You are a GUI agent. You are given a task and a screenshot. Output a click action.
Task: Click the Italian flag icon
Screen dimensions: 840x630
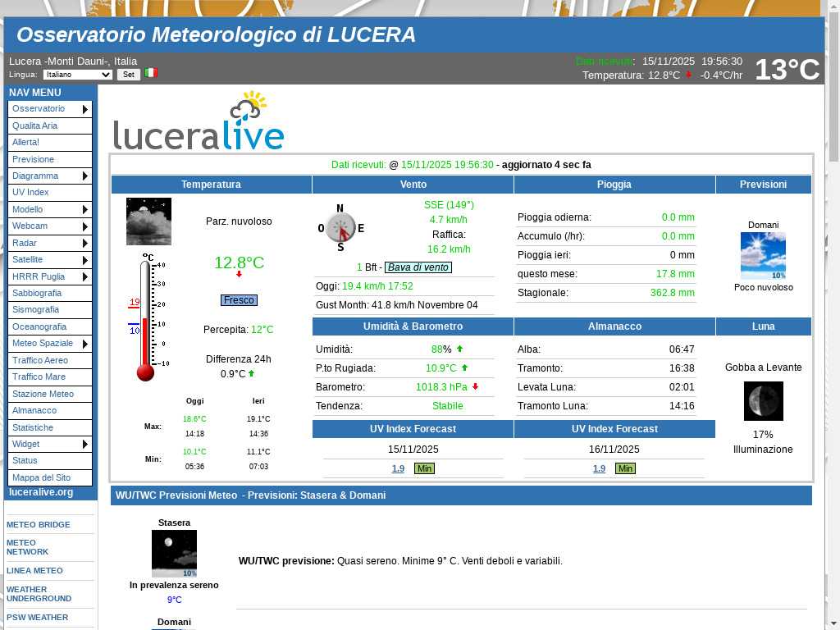tap(151, 73)
